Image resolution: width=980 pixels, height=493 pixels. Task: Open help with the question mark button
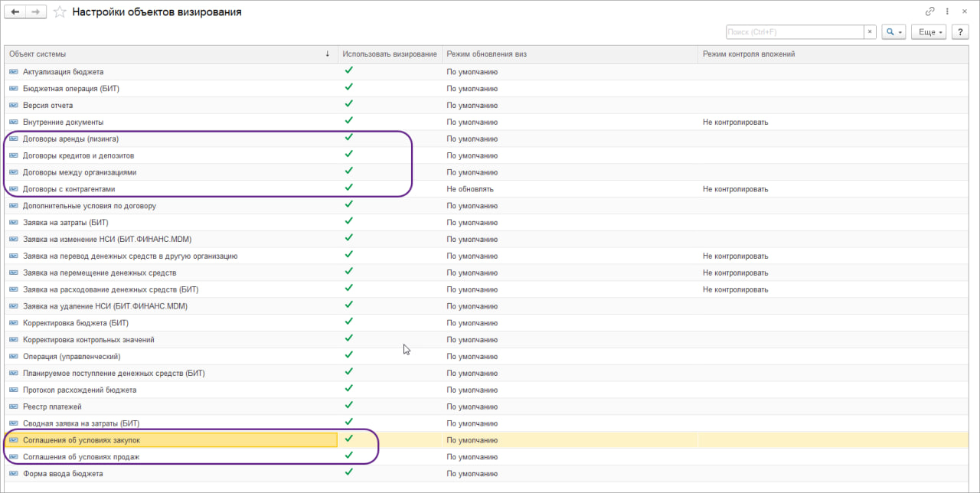pos(962,32)
